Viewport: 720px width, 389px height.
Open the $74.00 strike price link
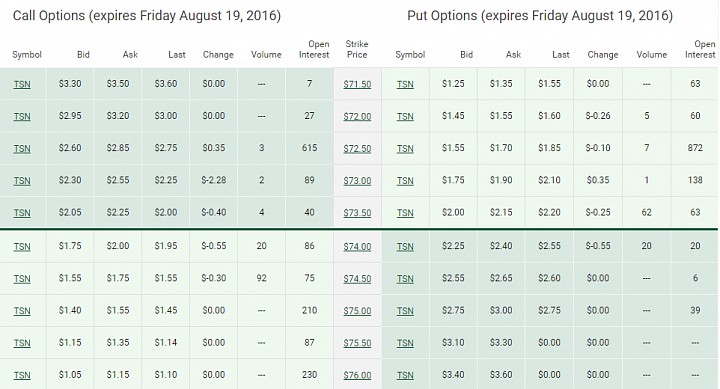click(357, 247)
